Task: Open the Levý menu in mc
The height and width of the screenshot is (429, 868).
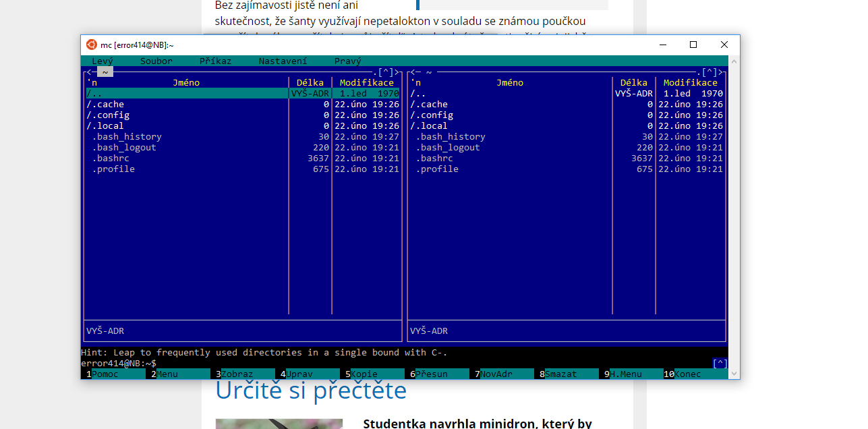Action: [x=103, y=61]
